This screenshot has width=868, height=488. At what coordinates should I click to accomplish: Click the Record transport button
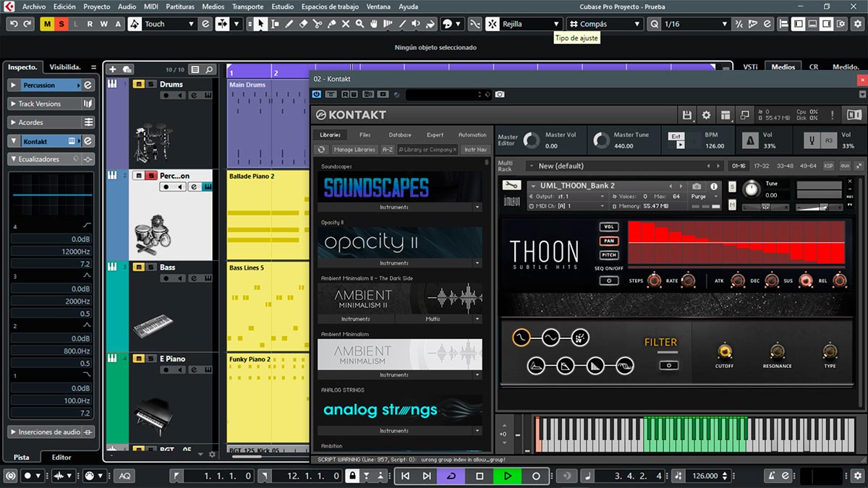[x=536, y=476]
